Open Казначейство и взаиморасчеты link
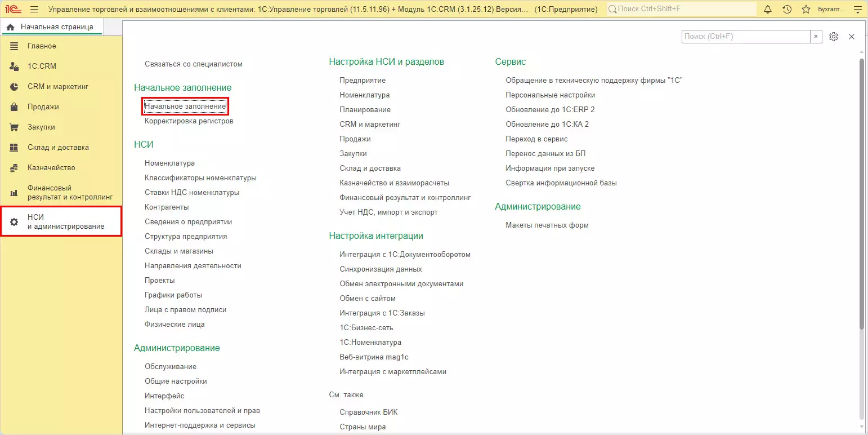Image resolution: width=868 pixels, height=435 pixels. tap(395, 183)
